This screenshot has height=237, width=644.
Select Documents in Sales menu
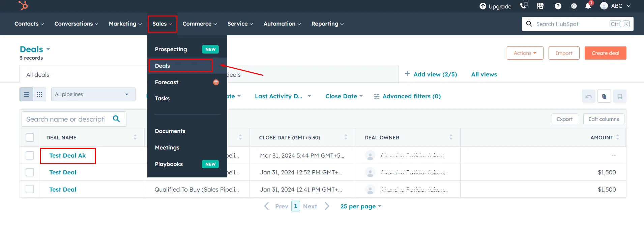[187, 131]
